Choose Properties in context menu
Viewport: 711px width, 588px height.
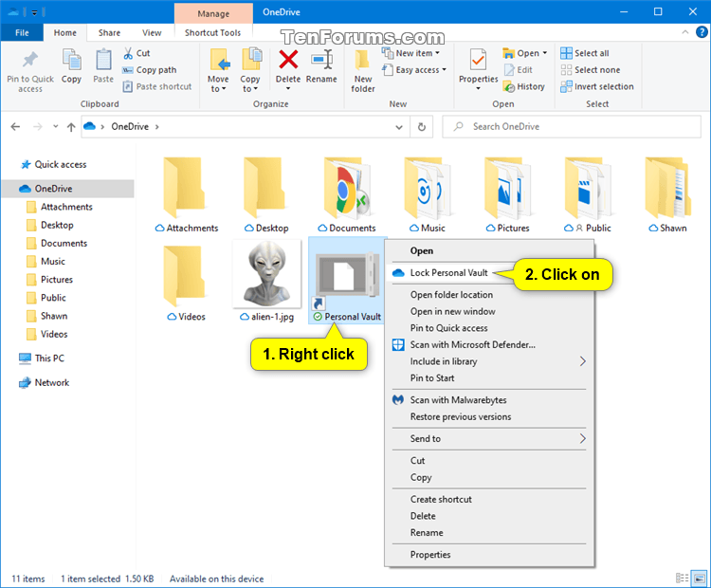pyautogui.click(x=430, y=555)
